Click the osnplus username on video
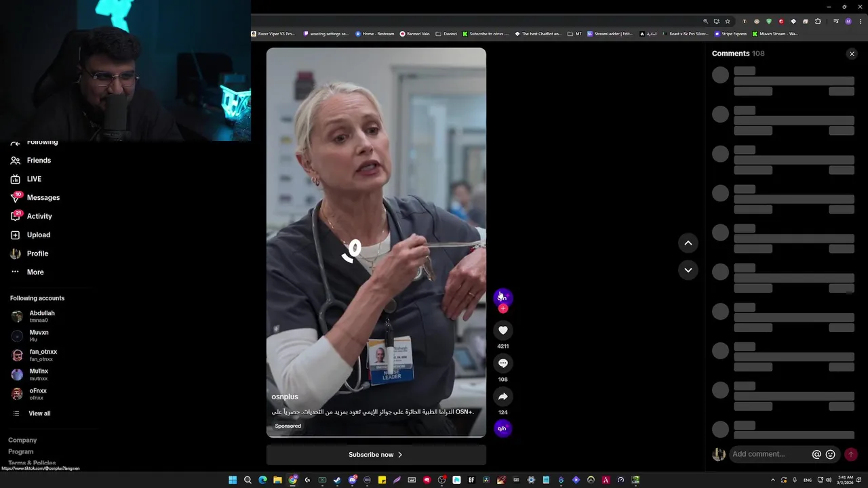Image resolution: width=868 pixels, height=488 pixels. click(x=285, y=397)
